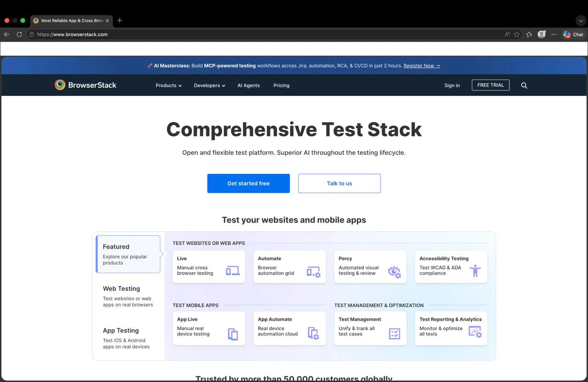588x382 pixels.
Task: Click the 'Test WCAG & ADA compliance' description
Action: coord(440,270)
